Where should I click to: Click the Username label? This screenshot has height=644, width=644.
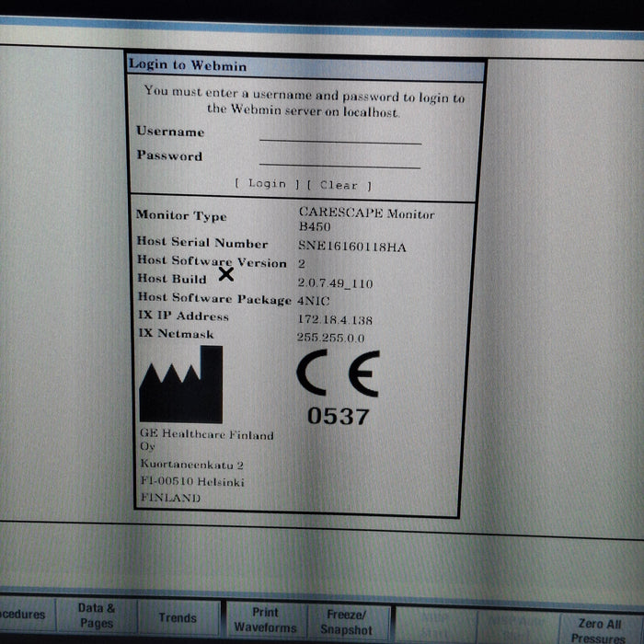coord(170,131)
